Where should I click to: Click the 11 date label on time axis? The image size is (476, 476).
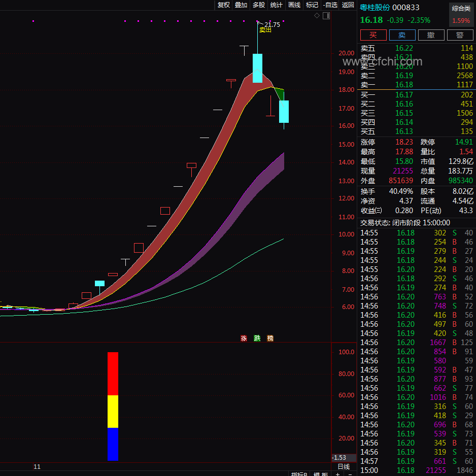37,466
